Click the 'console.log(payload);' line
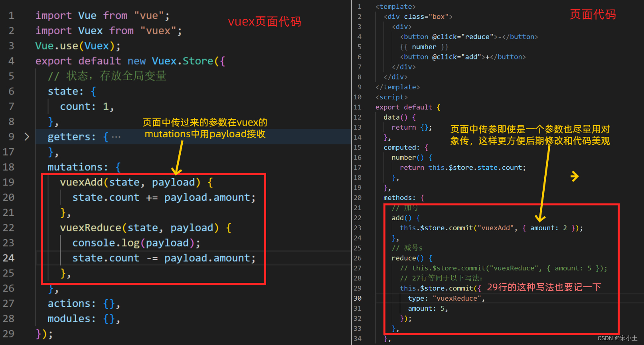Viewport: 644px width, 345px height. pos(136,243)
